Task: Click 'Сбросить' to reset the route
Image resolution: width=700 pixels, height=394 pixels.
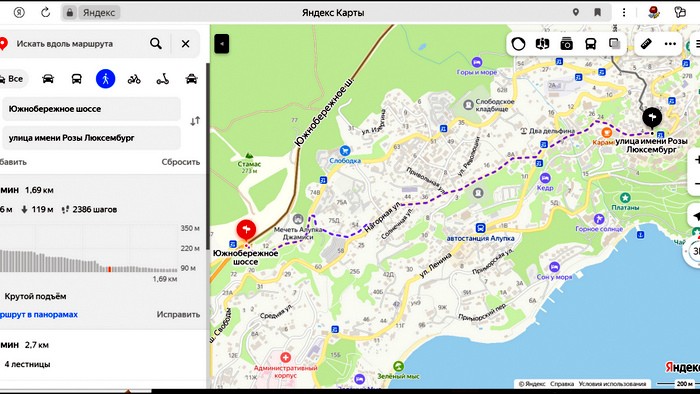Action: point(181,162)
